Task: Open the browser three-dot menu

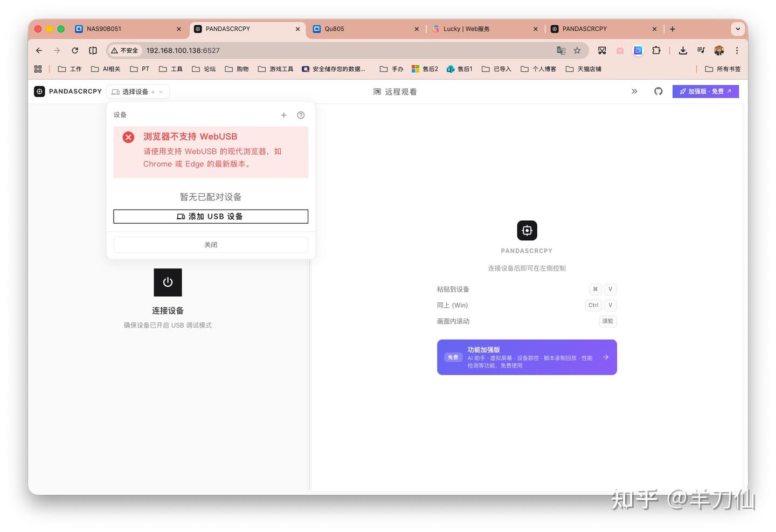Action: click(737, 51)
